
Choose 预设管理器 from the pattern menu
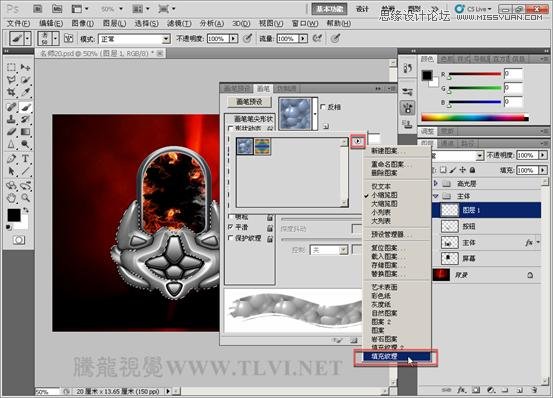click(396, 234)
